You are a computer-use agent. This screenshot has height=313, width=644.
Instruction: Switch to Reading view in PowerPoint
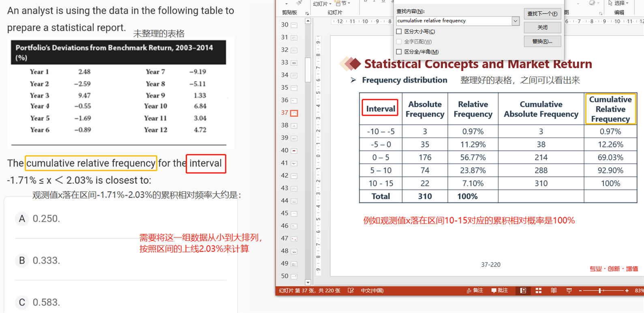pyautogui.click(x=554, y=291)
